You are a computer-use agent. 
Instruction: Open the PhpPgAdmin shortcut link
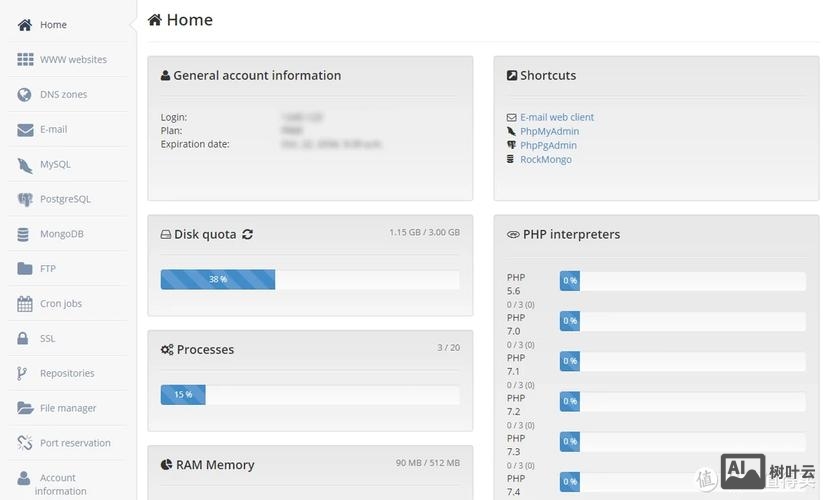tap(548, 145)
